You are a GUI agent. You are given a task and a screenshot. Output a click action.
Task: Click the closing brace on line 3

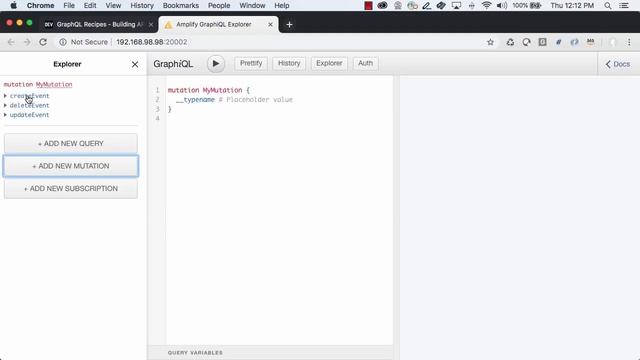(x=170, y=109)
